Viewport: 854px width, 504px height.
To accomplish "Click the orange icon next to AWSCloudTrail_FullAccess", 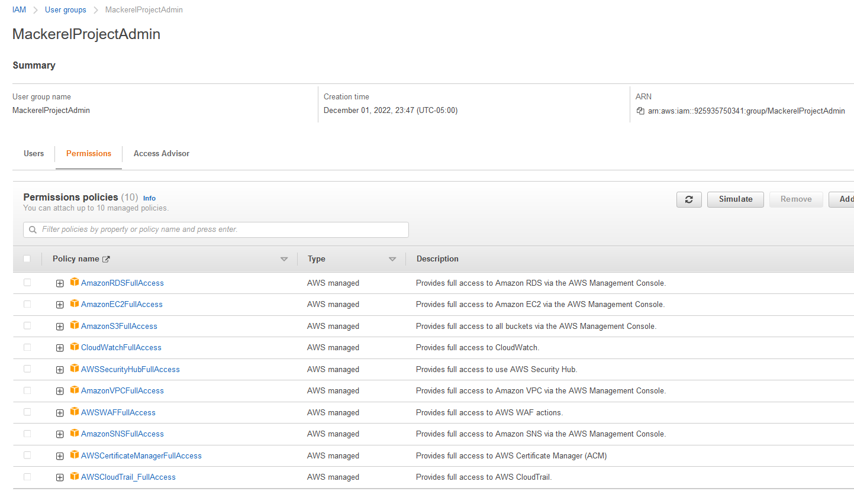I will pos(75,476).
